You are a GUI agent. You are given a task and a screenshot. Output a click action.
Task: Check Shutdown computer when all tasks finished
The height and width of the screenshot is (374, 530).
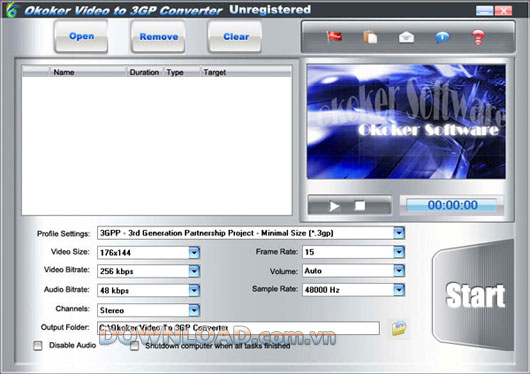click(135, 346)
